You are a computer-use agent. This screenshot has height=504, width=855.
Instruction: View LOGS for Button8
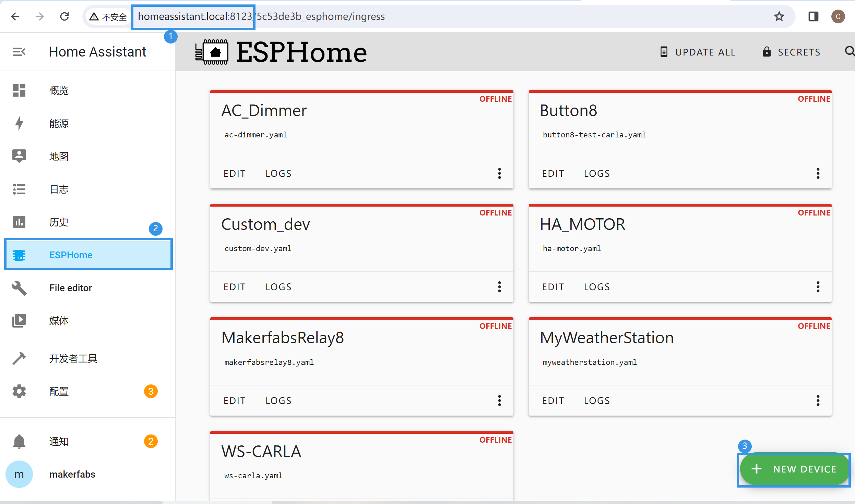(597, 173)
